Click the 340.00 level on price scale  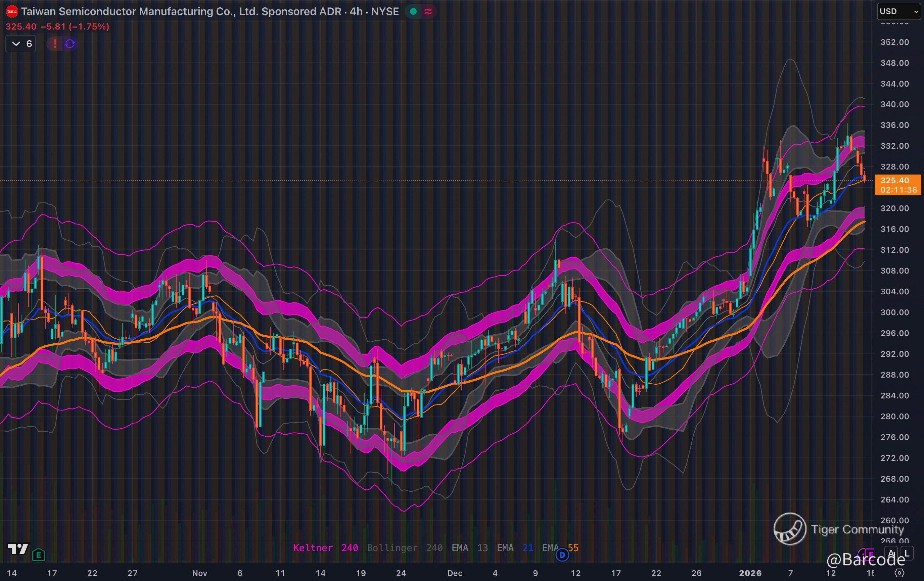(894, 104)
